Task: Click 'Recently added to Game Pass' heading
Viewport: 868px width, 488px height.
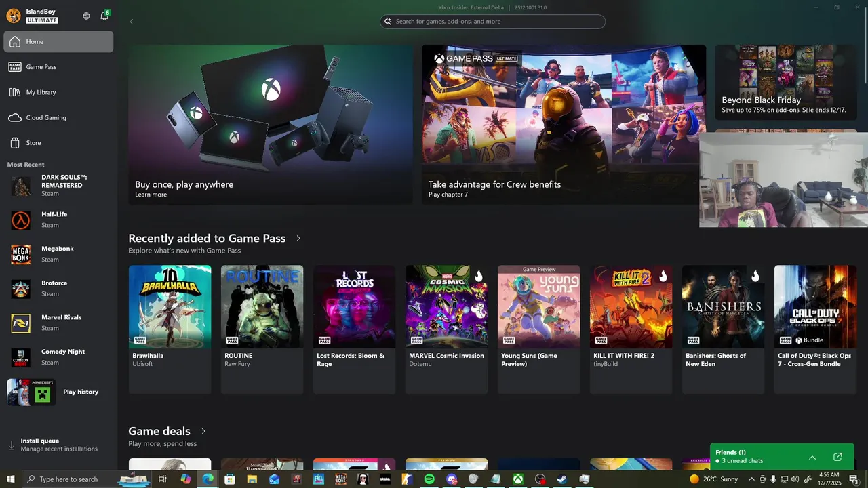Action: coord(207,239)
